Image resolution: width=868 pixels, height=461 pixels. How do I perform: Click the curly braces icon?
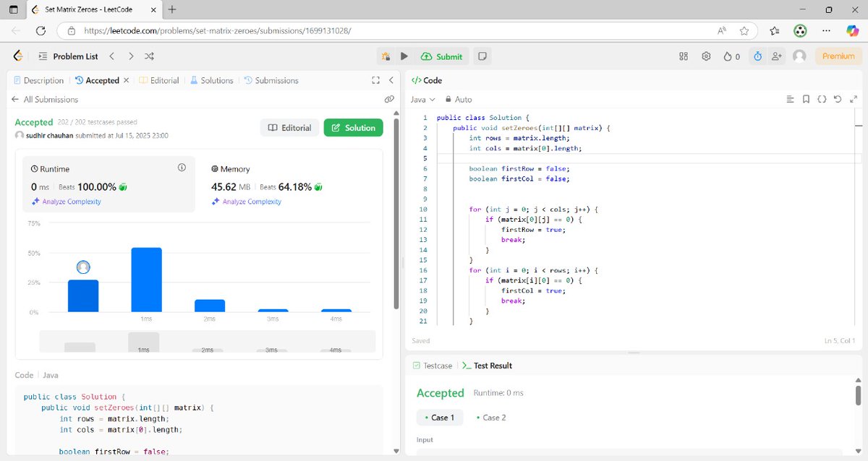point(822,100)
